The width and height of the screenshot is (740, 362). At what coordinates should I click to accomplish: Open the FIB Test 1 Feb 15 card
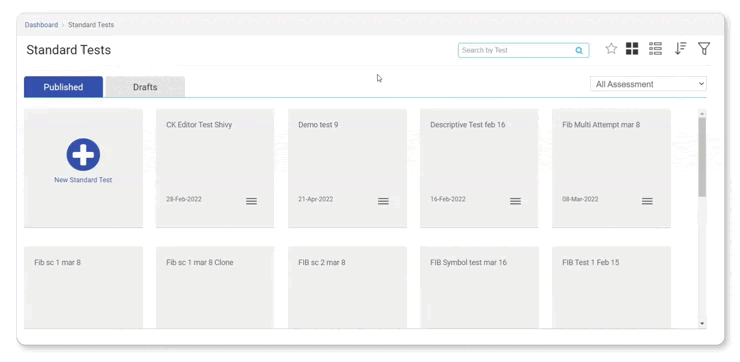point(611,287)
